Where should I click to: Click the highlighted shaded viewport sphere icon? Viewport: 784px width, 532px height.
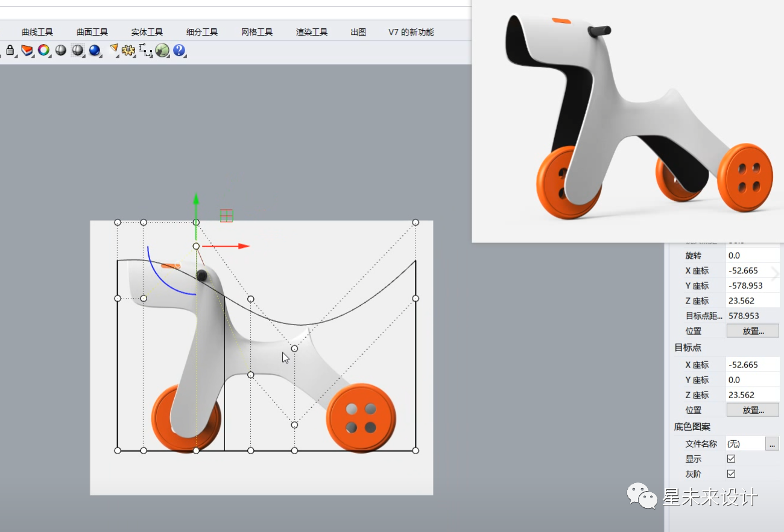[x=77, y=51]
